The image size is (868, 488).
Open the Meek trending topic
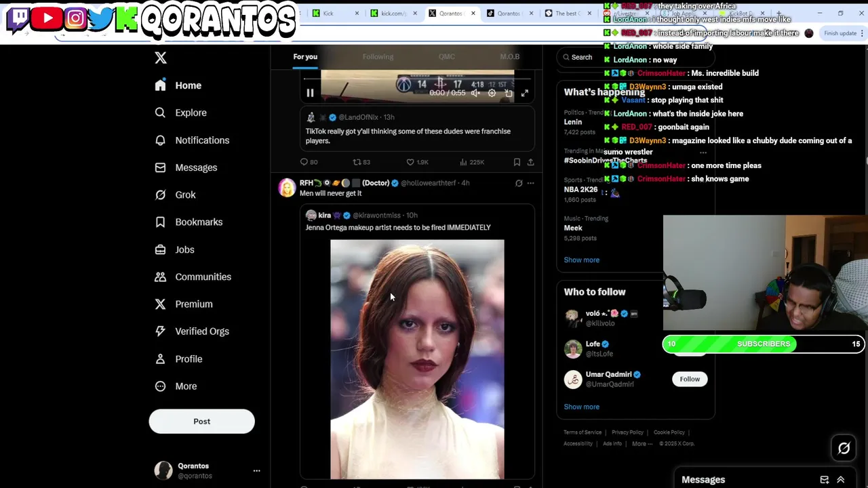tap(573, 228)
